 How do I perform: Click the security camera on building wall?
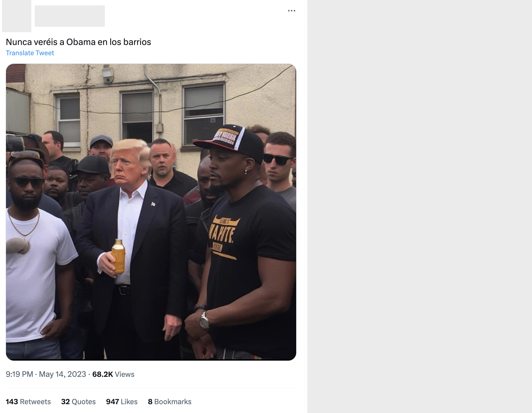pos(108,73)
